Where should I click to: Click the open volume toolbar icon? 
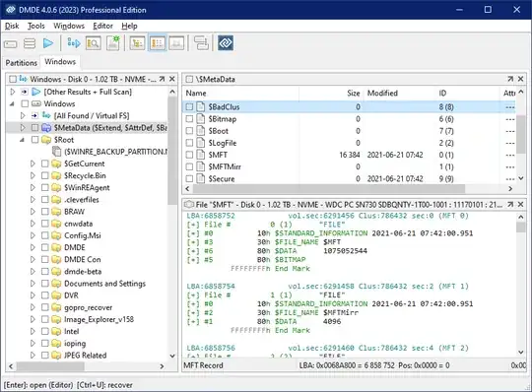coord(74,43)
